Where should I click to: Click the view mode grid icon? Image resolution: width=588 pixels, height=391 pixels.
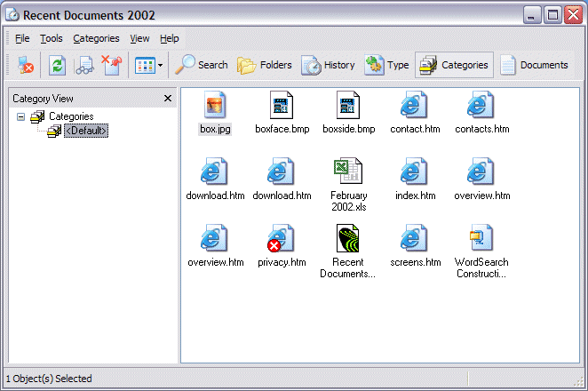145,65
